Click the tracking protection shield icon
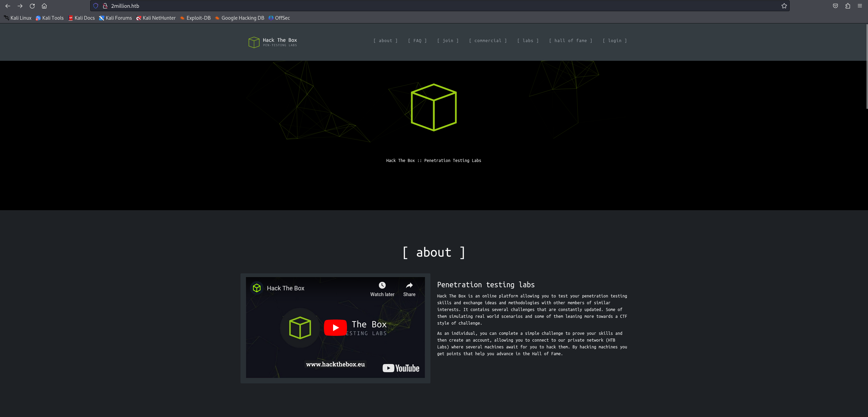The height and width of the screenshot is (417, 868). click(x=96, y=6)
